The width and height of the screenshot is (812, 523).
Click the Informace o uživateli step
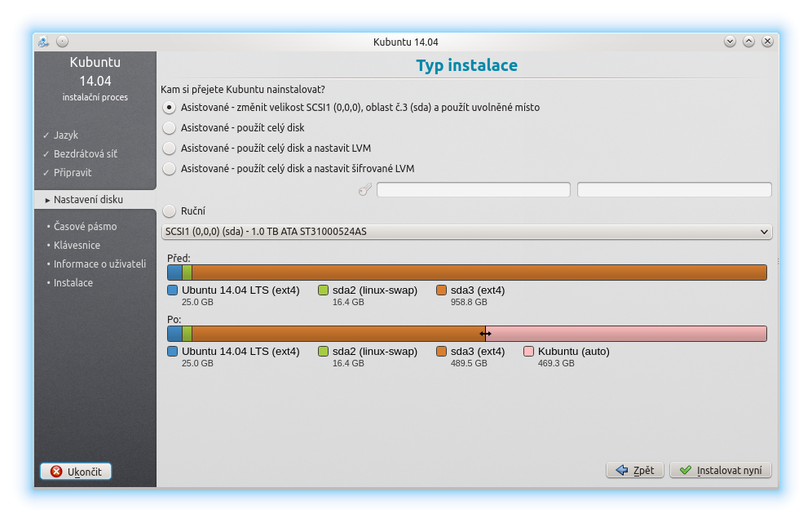pyautogui.click(x=99, y=264)
